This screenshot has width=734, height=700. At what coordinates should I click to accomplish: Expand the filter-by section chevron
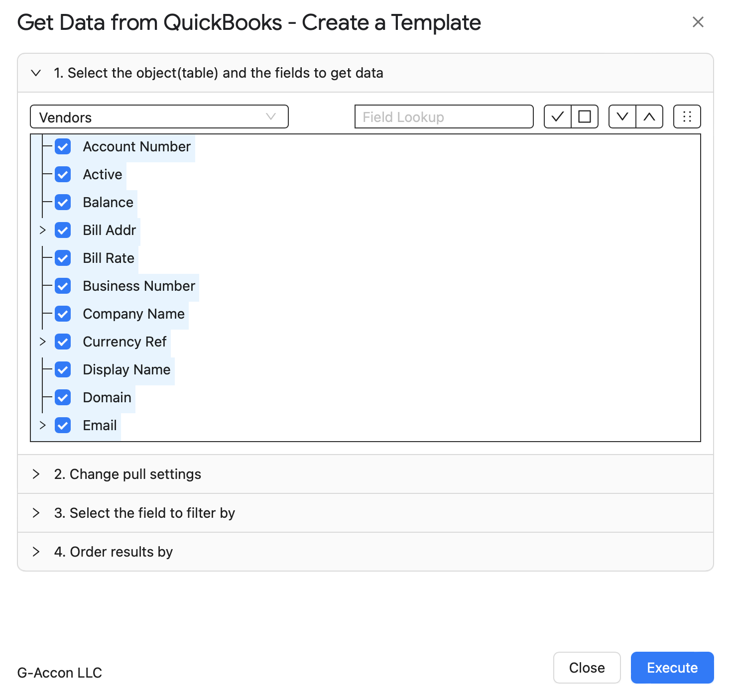(36, 513)
